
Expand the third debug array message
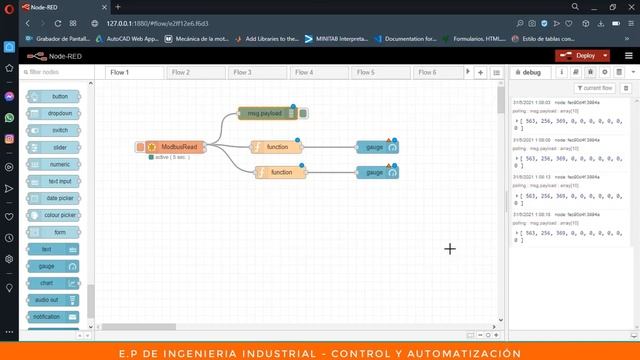(517, 196)
